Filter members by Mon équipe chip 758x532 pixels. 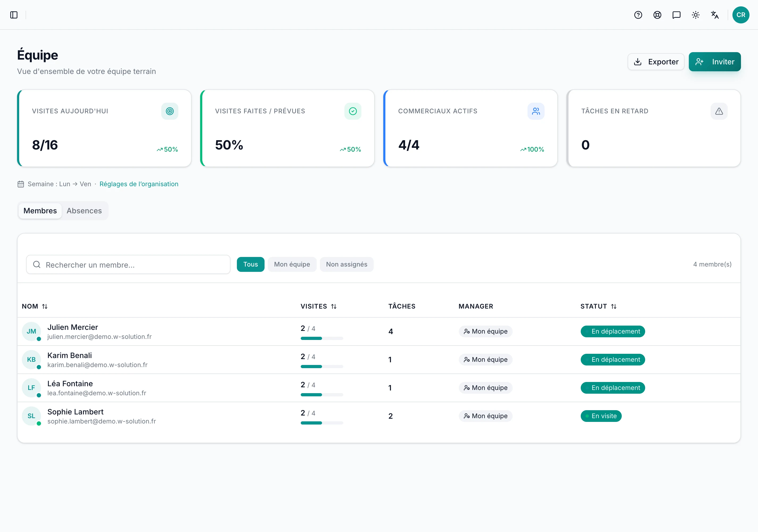[x=292, y=264]
